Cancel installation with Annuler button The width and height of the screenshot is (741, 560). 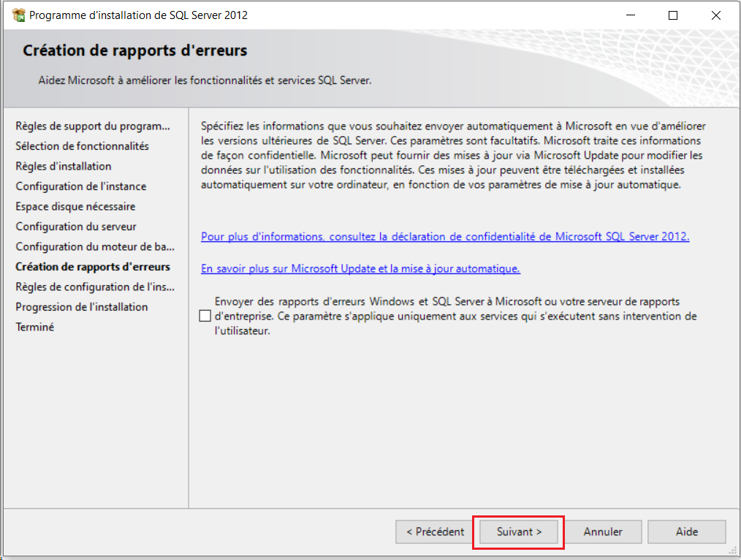603,532
